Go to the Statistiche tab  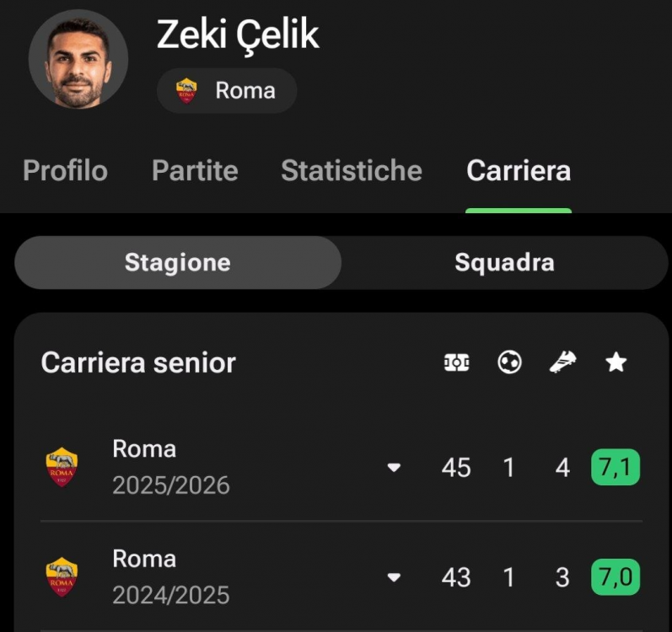click(352, 171)
